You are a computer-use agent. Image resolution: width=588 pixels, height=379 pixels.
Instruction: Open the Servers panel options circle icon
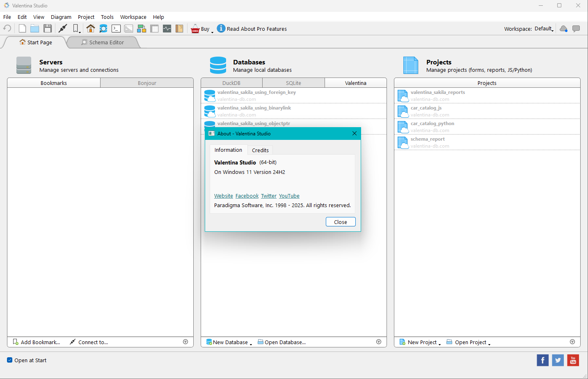click(185, 342)
